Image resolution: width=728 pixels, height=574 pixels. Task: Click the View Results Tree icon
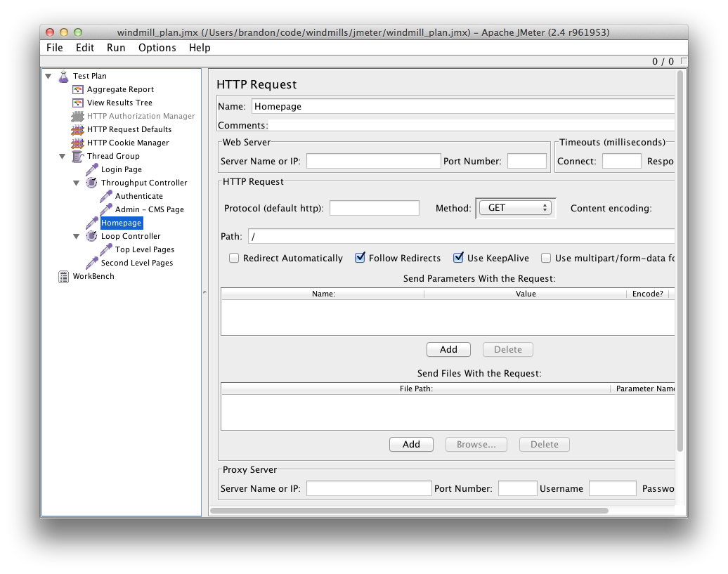pyautogui.click(x=78, y=103)
